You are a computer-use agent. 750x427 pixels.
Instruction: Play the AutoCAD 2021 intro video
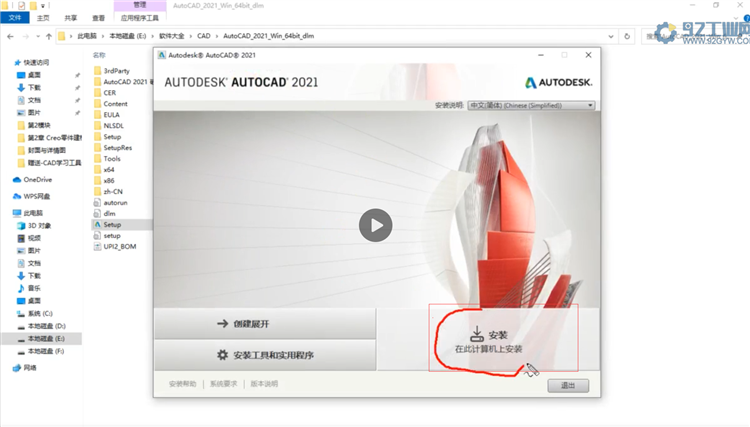click(375, 225)
